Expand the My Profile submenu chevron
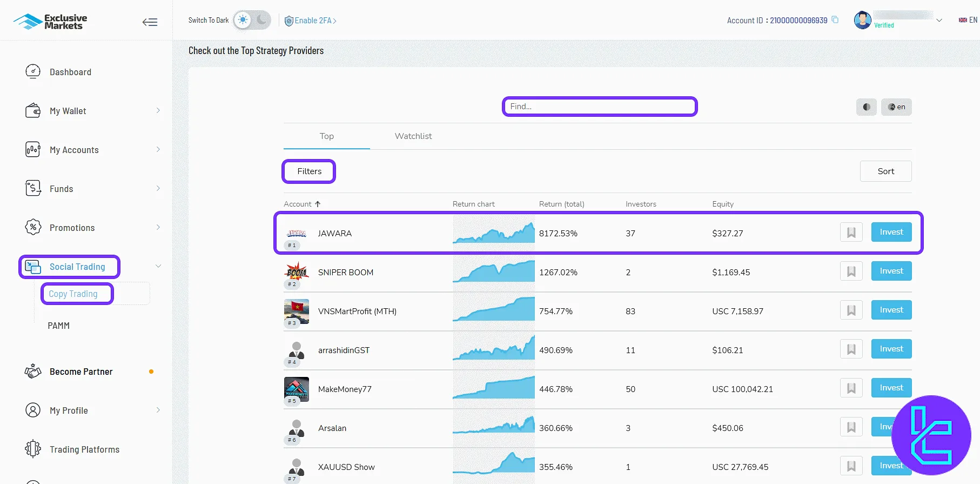Screen dimensions: 980x484 158,410
